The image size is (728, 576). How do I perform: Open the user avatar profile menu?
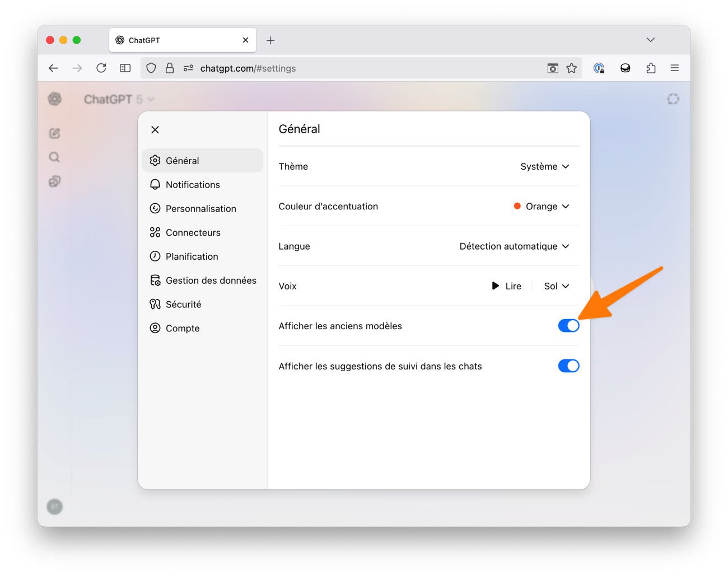pyautogui.click(x=54, y=507)
